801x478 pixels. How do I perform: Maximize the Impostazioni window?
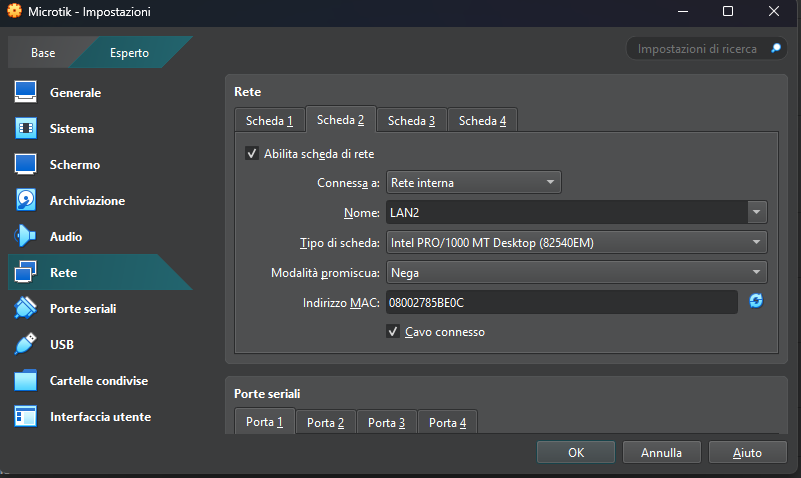728,11
